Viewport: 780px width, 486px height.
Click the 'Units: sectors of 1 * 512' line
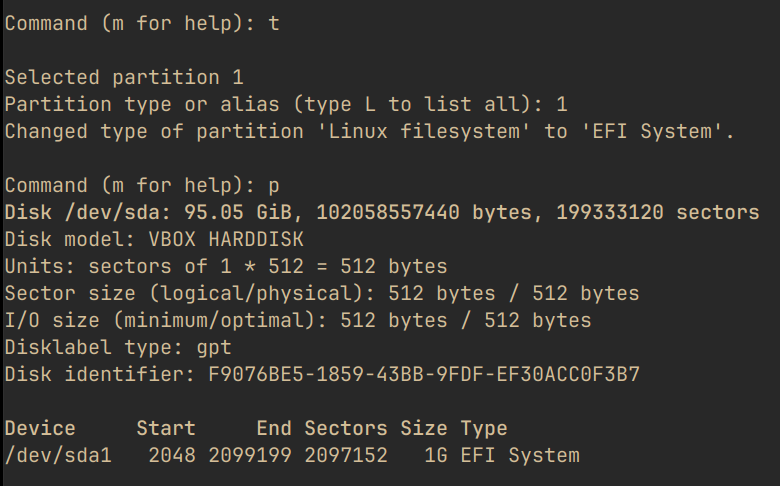tap(226, 267)
